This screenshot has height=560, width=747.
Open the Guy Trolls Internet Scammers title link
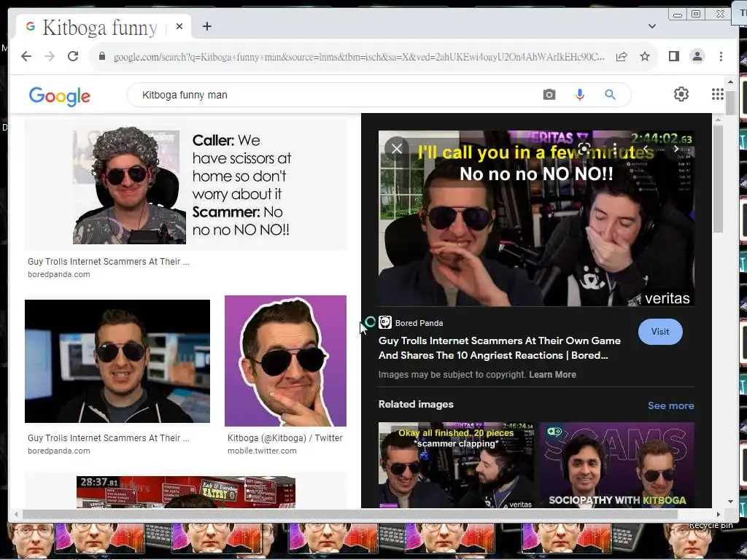coord(499,348)
